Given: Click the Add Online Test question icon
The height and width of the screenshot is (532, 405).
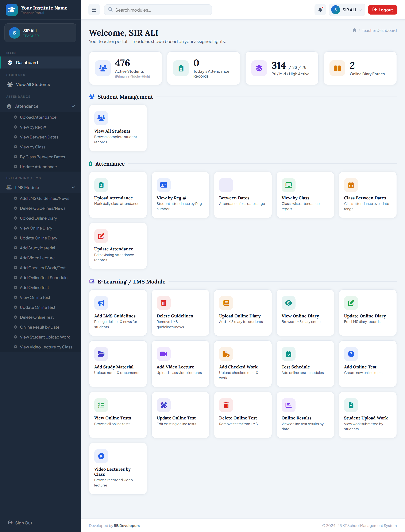Looking at the screenshot, I should click(351, 354).
